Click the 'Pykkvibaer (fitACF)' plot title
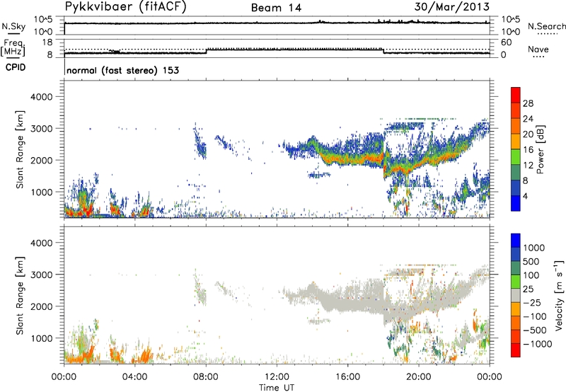The height and width of the screenshot is (392, 566). pos(126,7)
